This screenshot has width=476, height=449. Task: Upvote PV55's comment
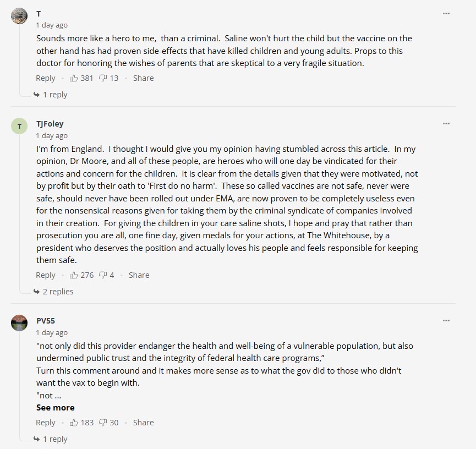[x=74, y=423]
